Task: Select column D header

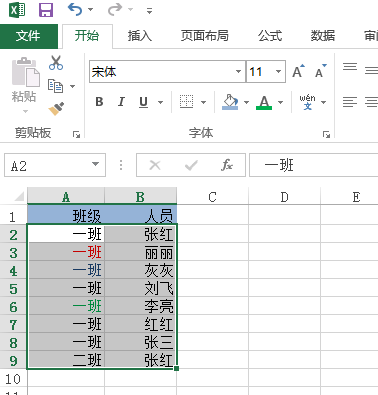Action: tap(284, 197)
